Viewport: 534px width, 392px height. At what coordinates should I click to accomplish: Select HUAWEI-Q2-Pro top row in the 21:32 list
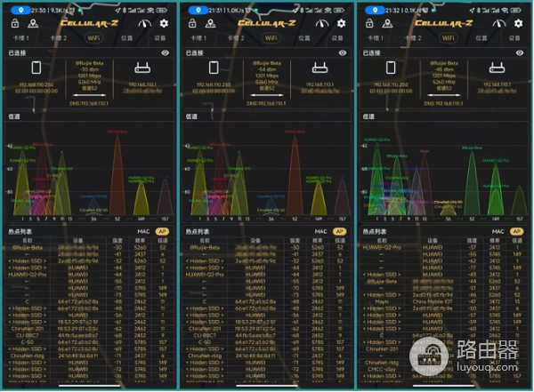pos(444,247)
